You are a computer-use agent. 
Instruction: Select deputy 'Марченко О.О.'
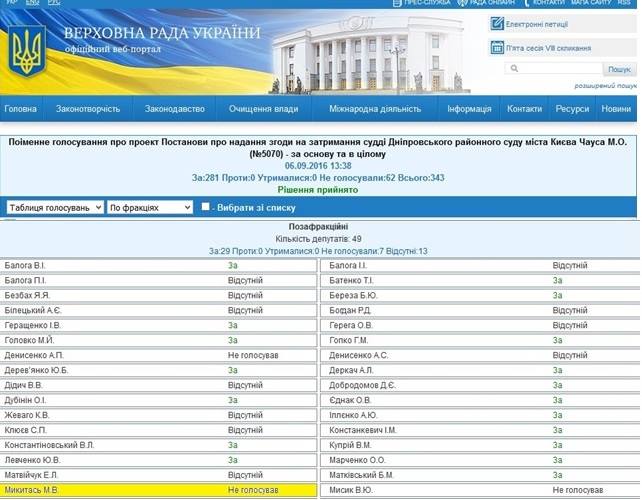(x=357, y=460)
